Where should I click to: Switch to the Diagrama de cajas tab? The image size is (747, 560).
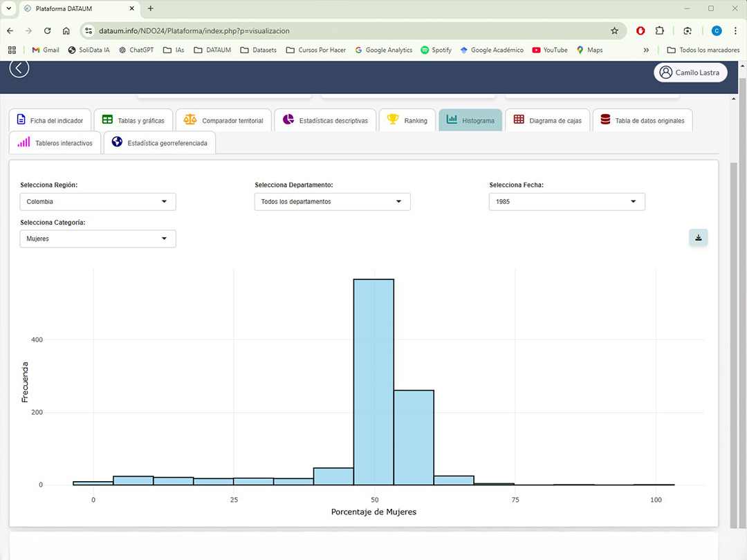pyautogui.click(x=548, y=120)
